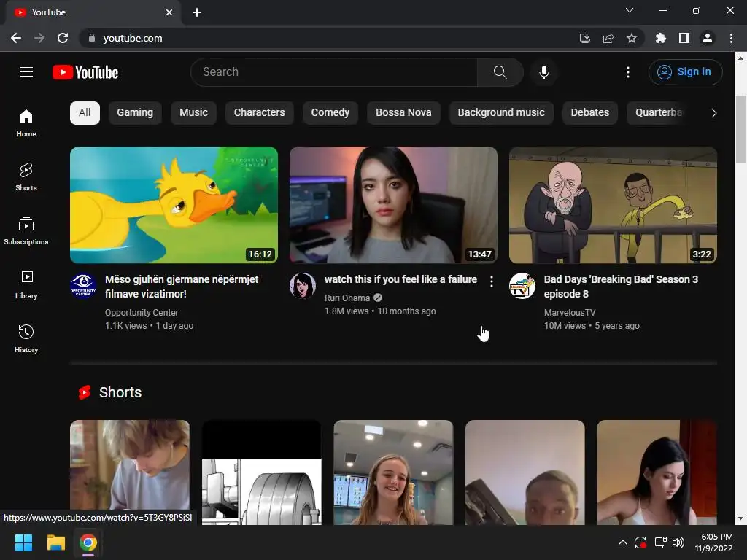The image size is (747, 560).
Task: Open action menu for Ruri Ohama video
Action: point(491,281)
